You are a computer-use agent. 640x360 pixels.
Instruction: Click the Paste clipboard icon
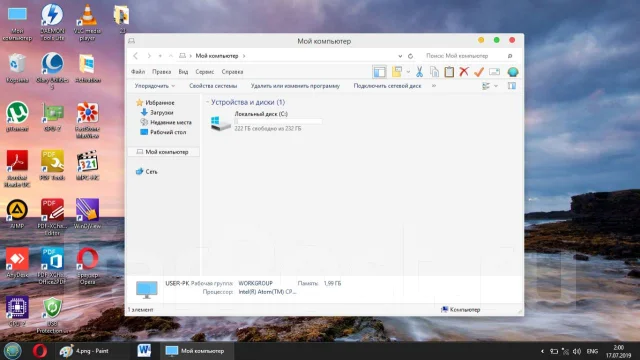(449, 72)
